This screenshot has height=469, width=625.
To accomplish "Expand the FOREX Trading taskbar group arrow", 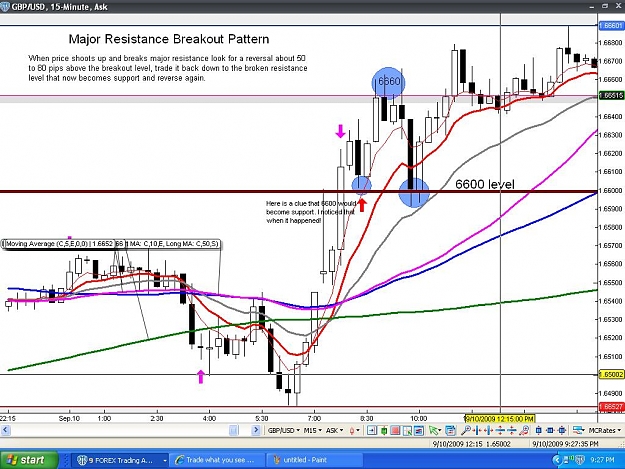I will pyautogui.click(x=165, y=460).
